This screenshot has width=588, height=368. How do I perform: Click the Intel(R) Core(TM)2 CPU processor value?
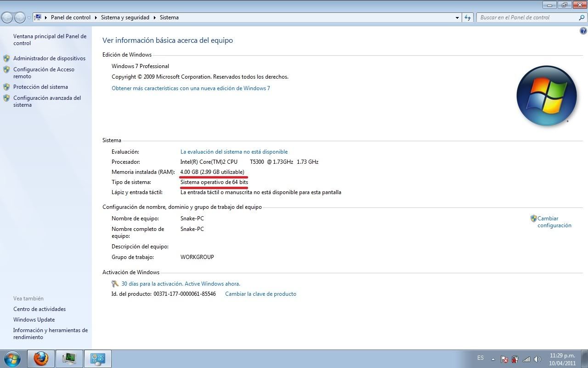click(x=249, y=162)
